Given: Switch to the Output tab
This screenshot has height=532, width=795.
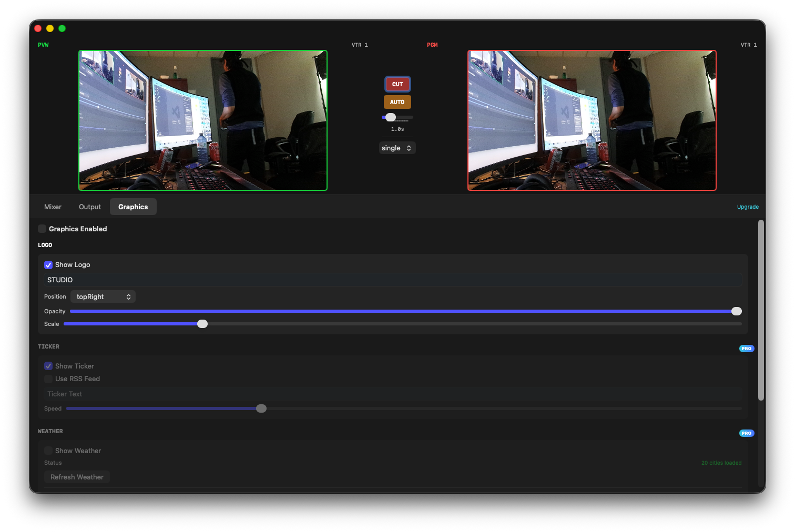Looking at the screenshot, I should click(89, 207).
